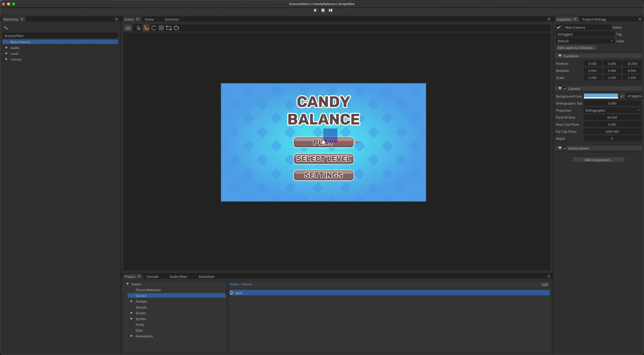Pause playback with the Pause button

tap(323, 10)
